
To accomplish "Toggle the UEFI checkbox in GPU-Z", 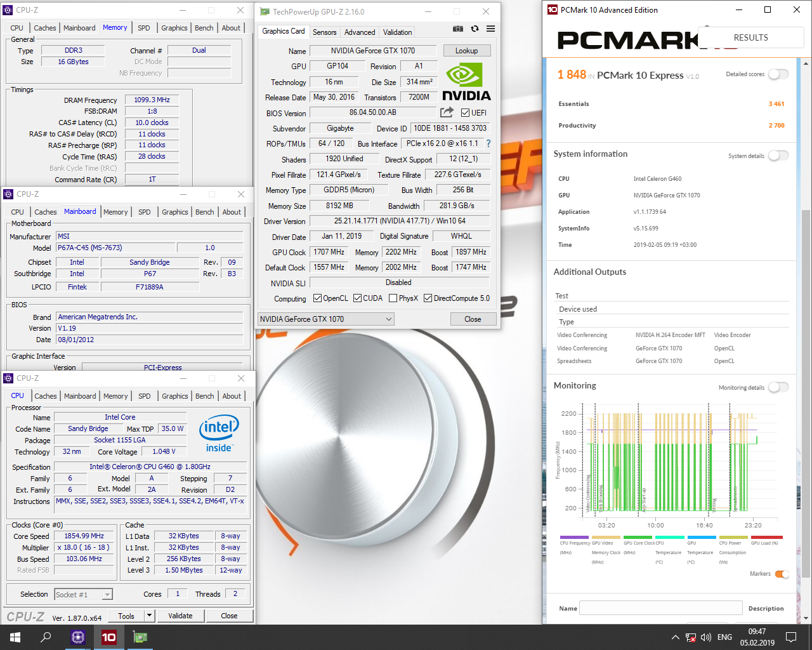I will (x=466, y=113).
